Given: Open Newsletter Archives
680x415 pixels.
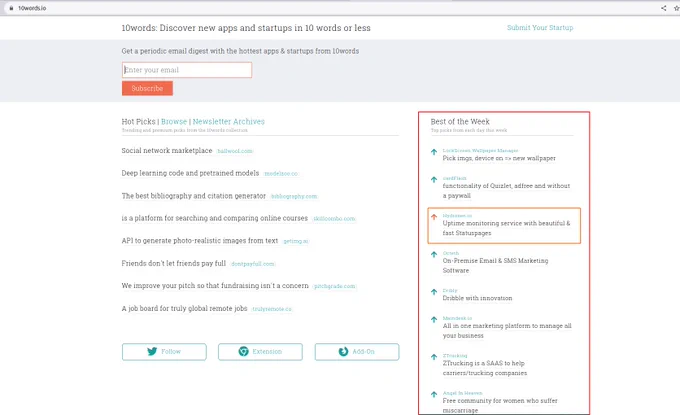Looking at the screenshot, I should point(229,121).
